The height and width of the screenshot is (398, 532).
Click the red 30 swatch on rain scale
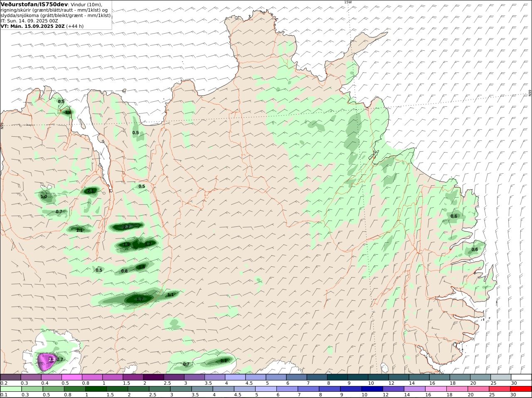pos(521,389)
